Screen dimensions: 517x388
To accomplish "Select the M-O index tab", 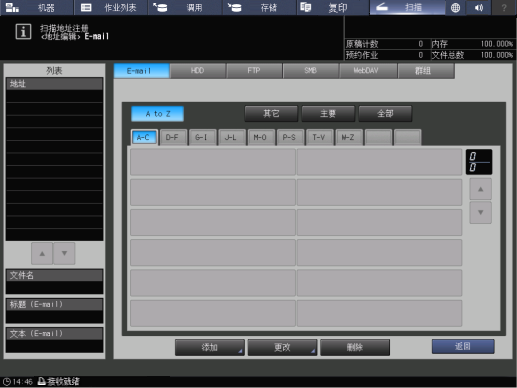I will (261, 137).
